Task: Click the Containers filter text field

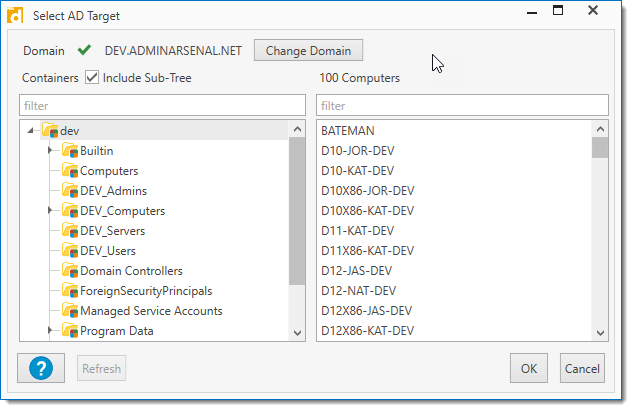Action: [162, 105]
